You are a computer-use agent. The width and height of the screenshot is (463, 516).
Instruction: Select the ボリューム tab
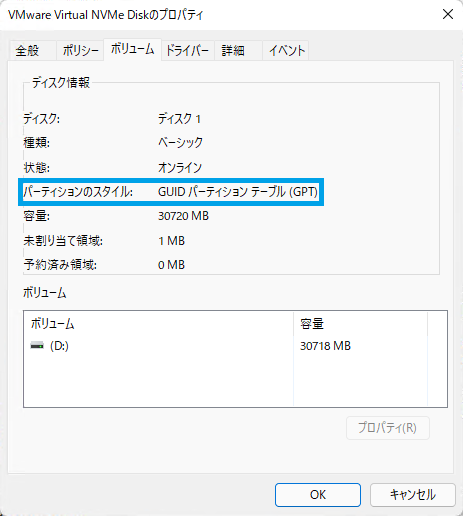click(132, 49)
